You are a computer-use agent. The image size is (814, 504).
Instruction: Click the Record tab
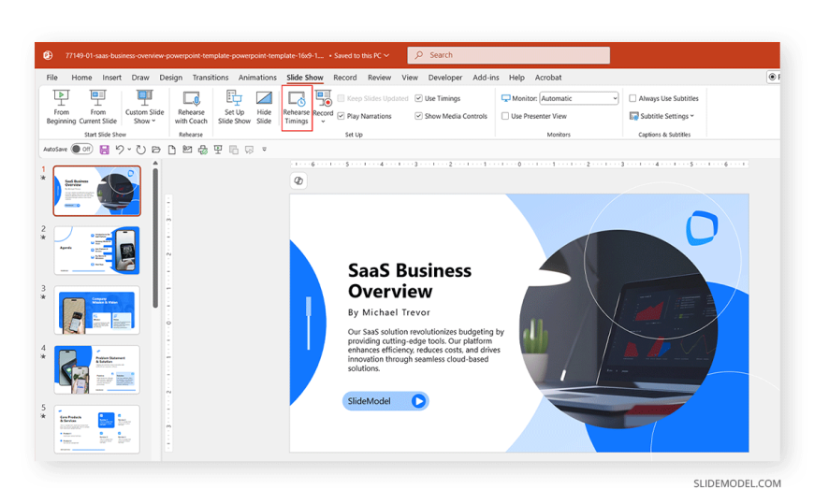pyautogui.click(x=344, y=78)
